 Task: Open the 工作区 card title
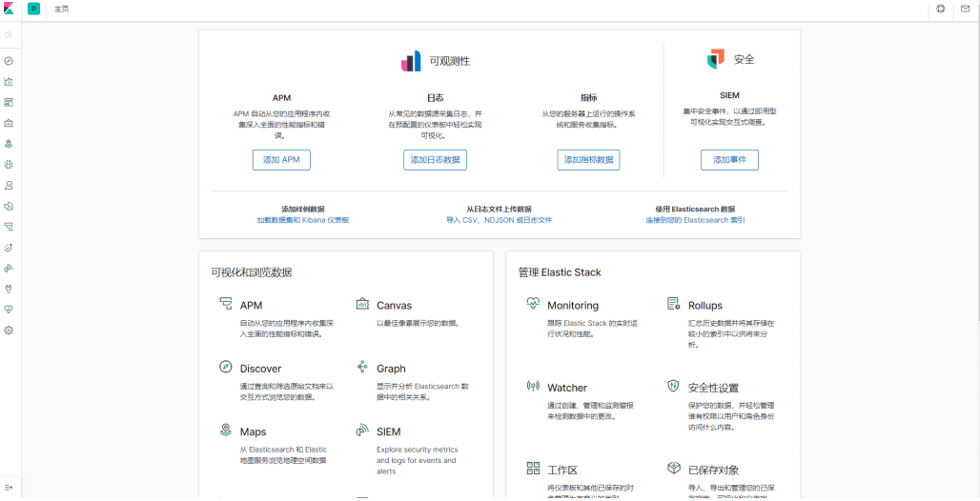coord(561,470)
